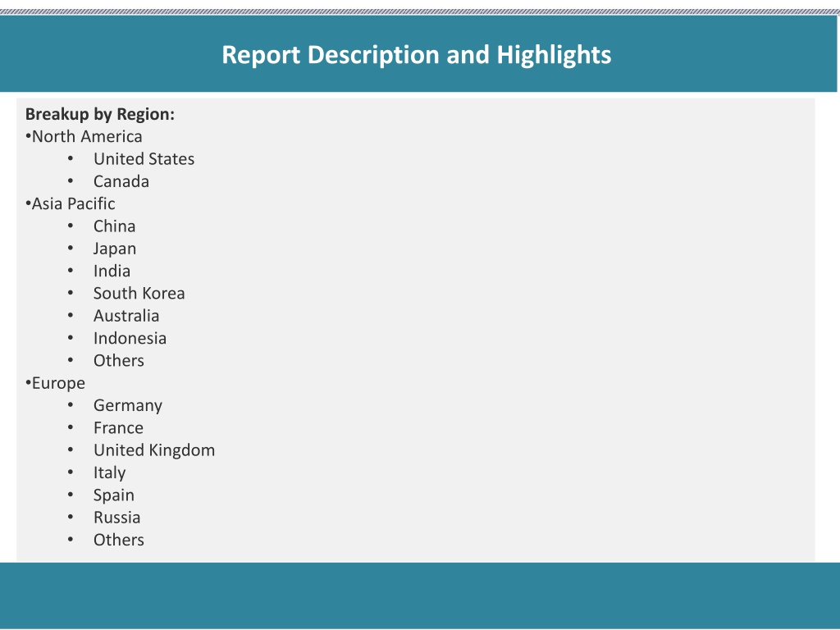This screenshot has height=630, width=840.
Task: Select the 'Japan' list entry
Action: point(115,249)
